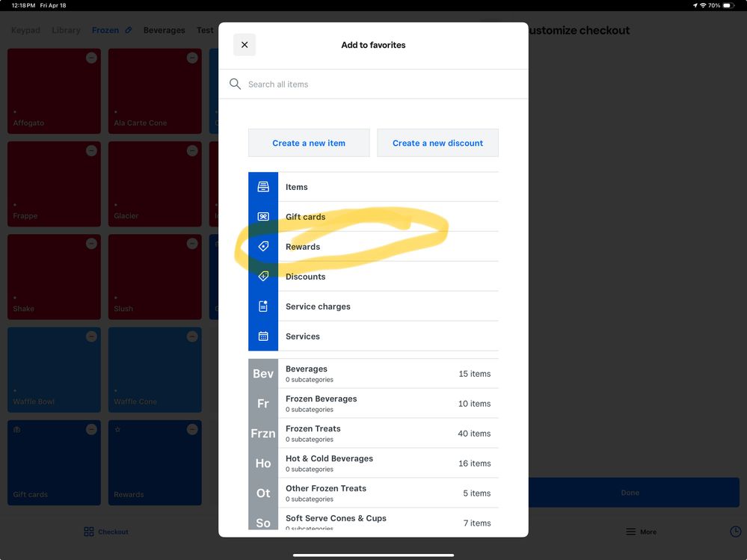This screenshot has width=747, height=560.
Task: Open Hot & Cold Beverages category
Action: (x=374, y=464)
